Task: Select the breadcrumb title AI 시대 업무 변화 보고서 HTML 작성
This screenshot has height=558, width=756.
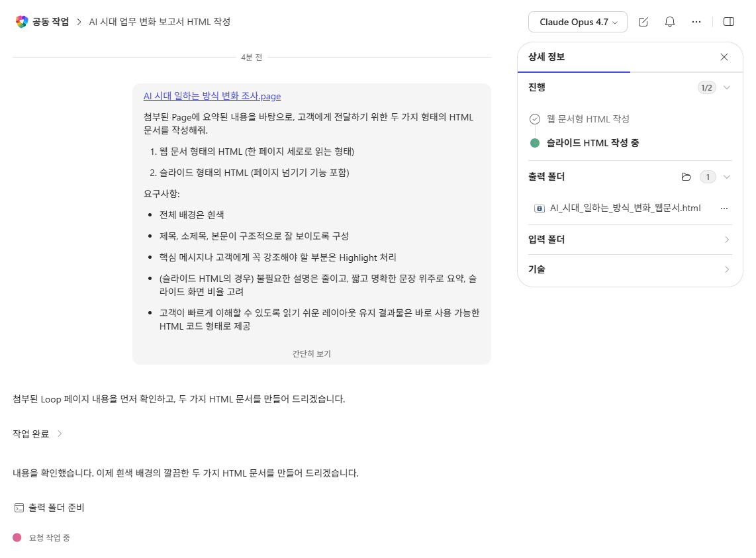Action: [160, 22]
